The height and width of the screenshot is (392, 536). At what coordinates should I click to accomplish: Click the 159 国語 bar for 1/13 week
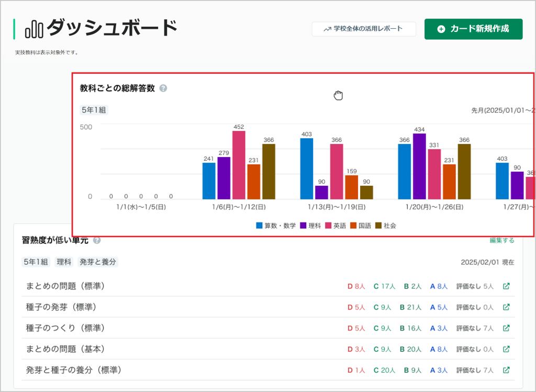351,187
